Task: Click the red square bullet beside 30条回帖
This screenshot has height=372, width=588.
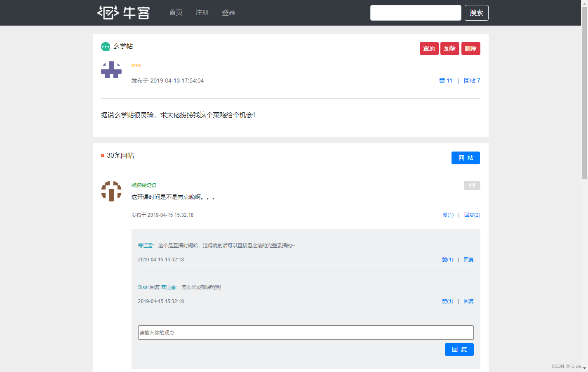Action: click(x=103, y=156)
